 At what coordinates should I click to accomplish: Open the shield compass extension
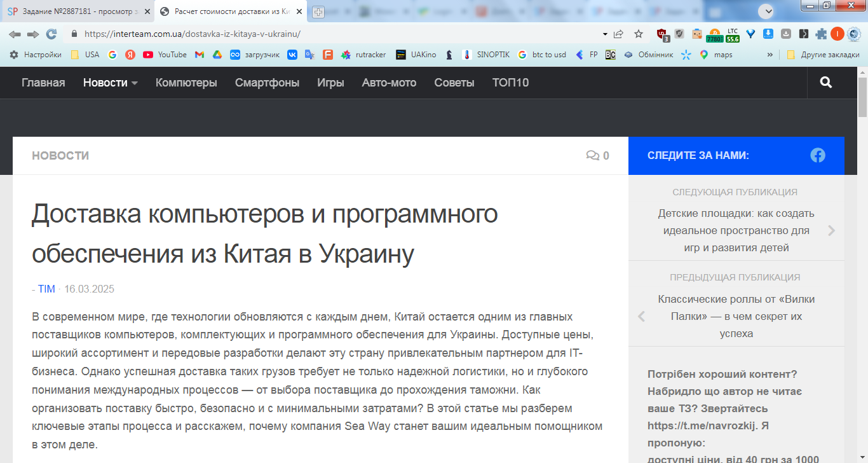[679, 34]
